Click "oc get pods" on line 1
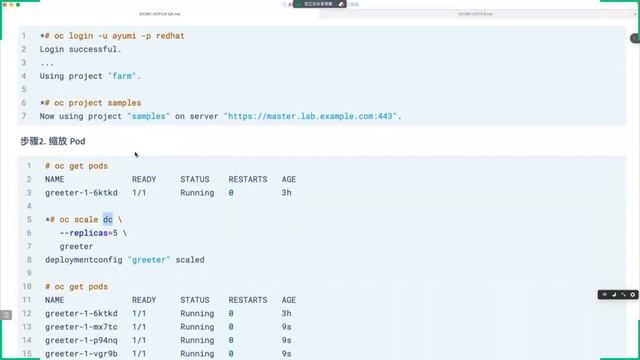Screen dimensions: 640x360 [81, 166]
